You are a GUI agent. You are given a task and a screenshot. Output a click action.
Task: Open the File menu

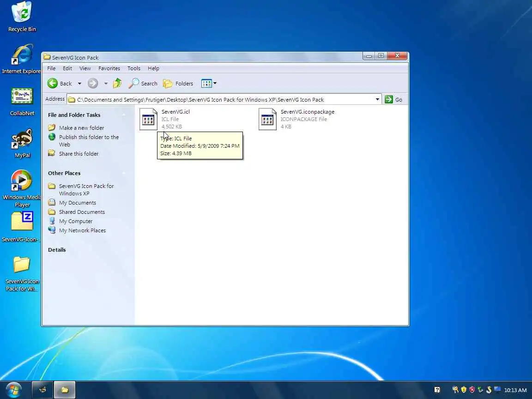click(x=51, y=68)
